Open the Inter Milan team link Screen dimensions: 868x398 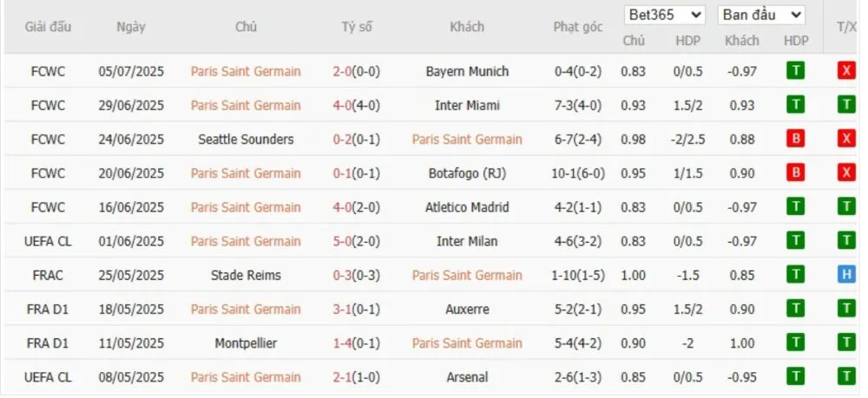(x=467, y=241)
